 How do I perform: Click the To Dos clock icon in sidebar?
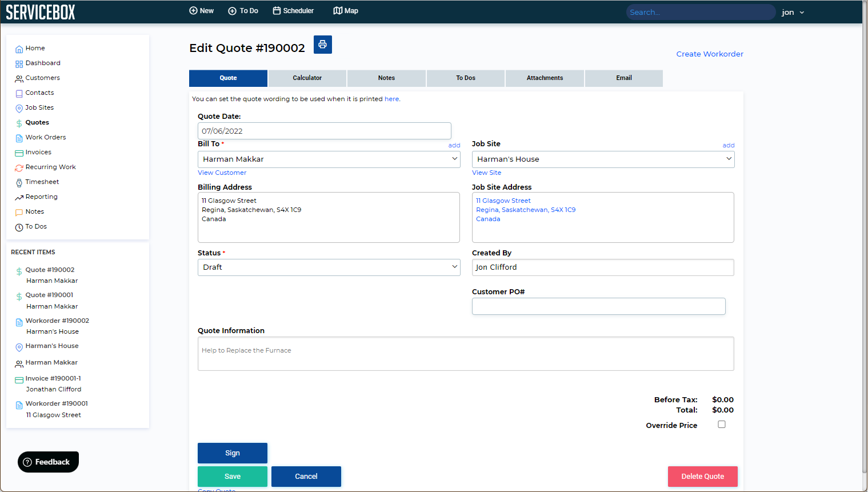(x=19, y=227)
